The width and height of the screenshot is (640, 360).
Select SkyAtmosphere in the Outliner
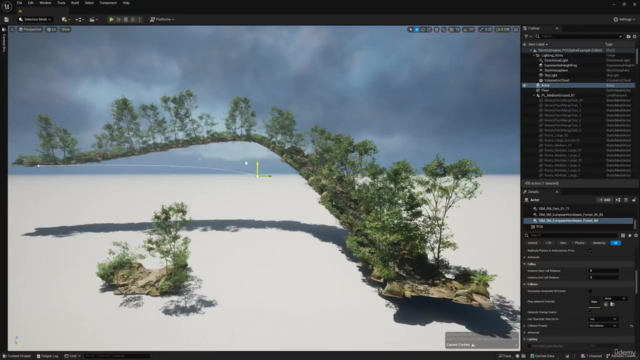tap(556, 70)
